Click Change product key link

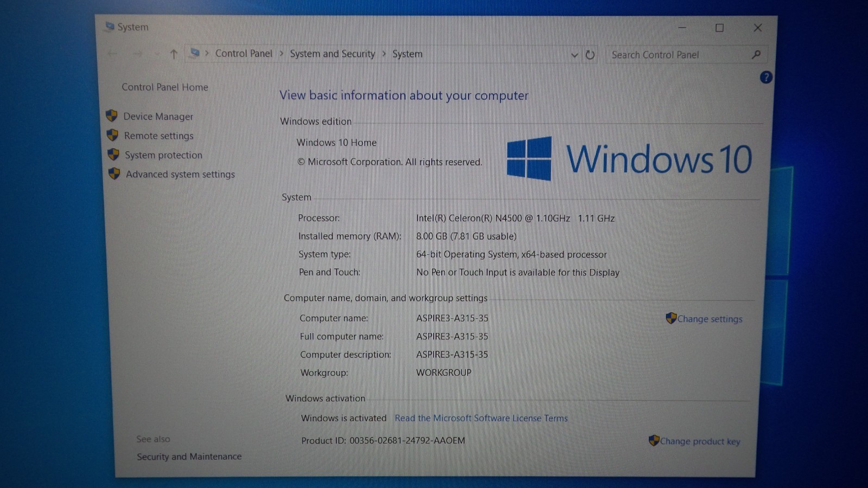[700, 441]
